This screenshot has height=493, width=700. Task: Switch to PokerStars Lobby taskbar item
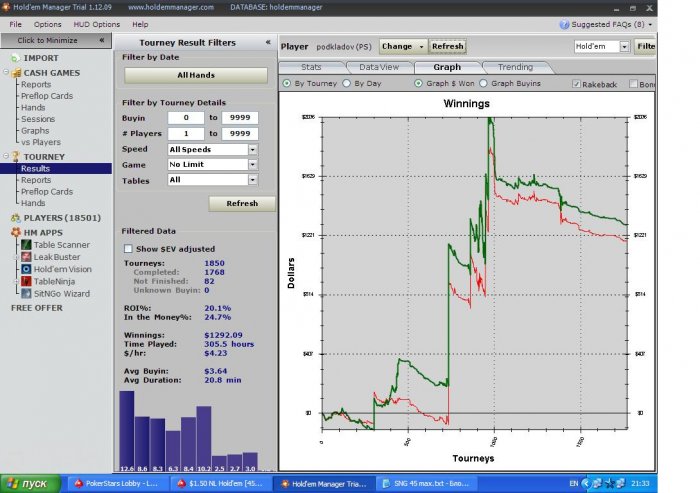117,484
